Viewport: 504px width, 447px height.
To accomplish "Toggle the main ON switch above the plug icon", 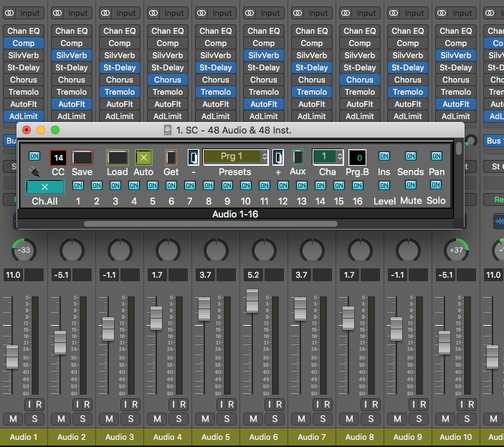I will 34,156.
